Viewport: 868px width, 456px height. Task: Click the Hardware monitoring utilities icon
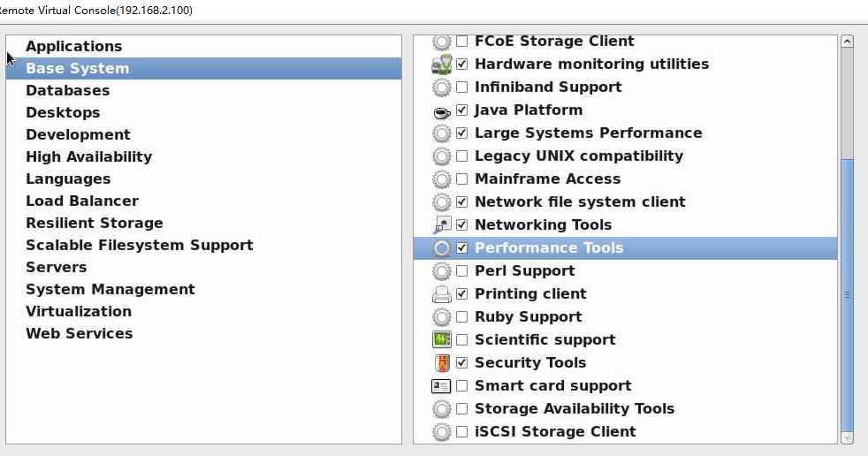click(x=441, y=65)
